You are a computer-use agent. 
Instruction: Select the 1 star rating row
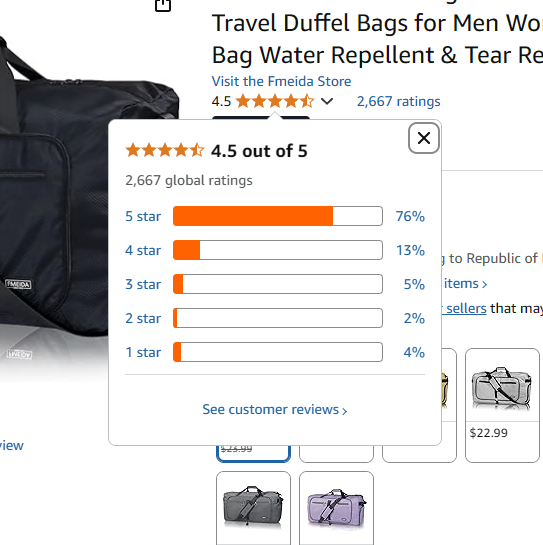275,352
